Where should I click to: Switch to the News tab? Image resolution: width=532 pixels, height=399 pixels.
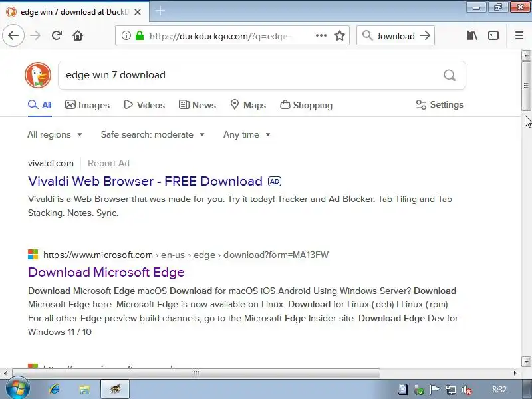coord(197,105)
